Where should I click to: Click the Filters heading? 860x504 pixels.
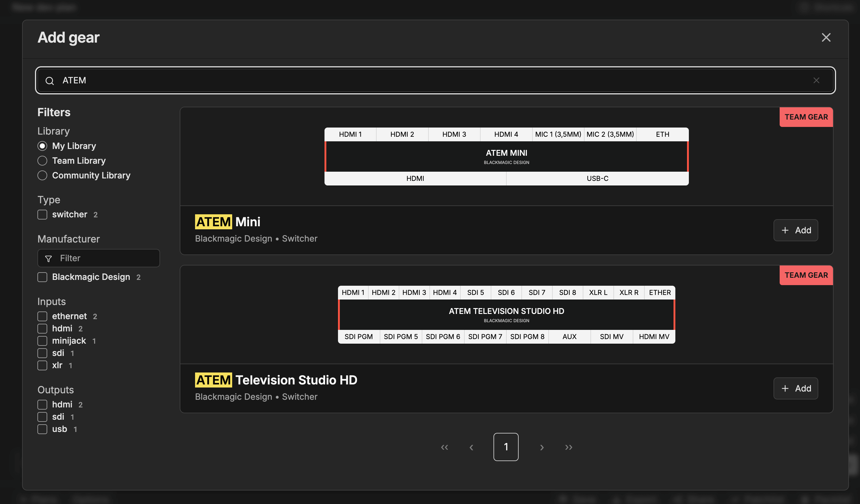tap(54, 113)
